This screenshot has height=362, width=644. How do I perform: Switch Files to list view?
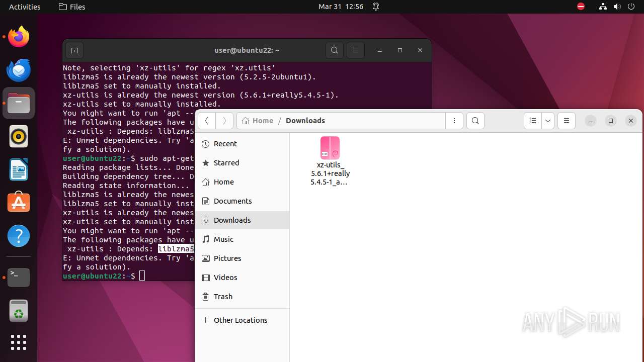tap(533, 121)
